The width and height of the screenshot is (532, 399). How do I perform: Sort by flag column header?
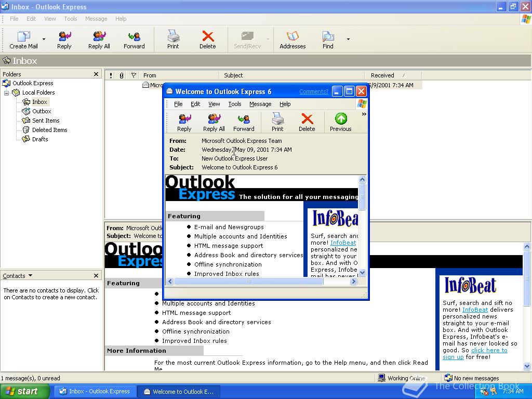[134, 75]
